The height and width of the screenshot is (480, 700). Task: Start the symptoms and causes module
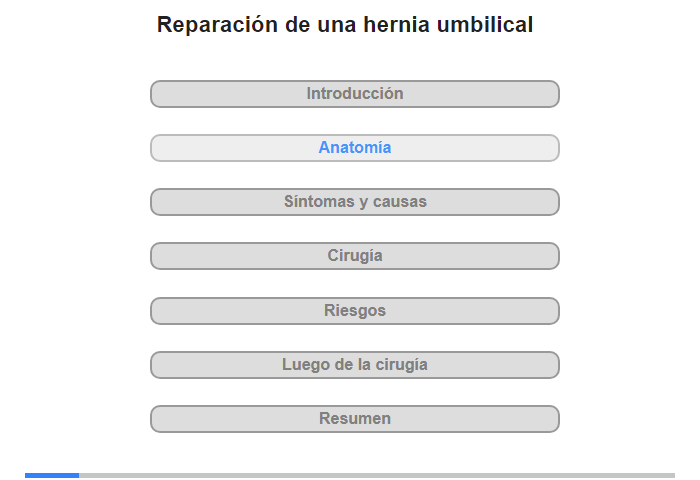tap(354, 202)
